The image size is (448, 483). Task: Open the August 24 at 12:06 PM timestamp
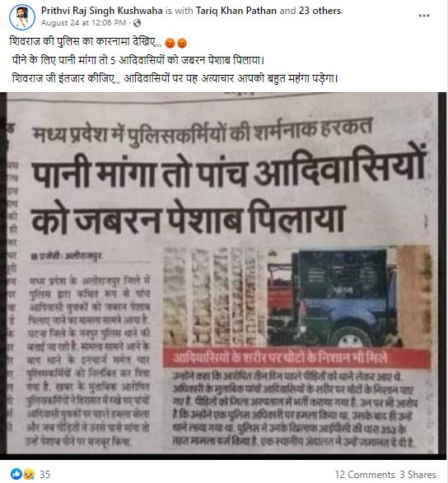point(83,23)
